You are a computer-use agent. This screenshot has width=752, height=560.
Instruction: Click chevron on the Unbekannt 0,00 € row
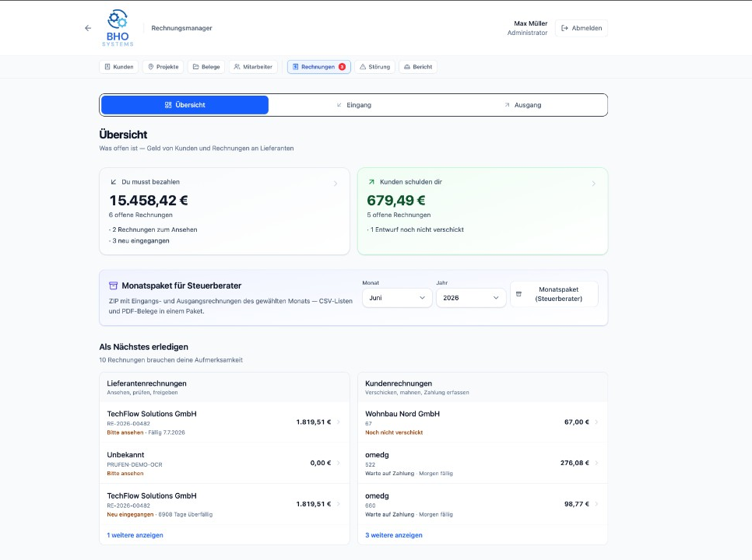(339, 464)
